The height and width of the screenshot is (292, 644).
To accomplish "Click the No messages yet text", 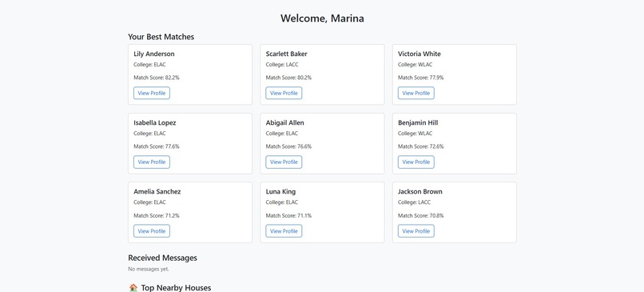I will 149,270.
